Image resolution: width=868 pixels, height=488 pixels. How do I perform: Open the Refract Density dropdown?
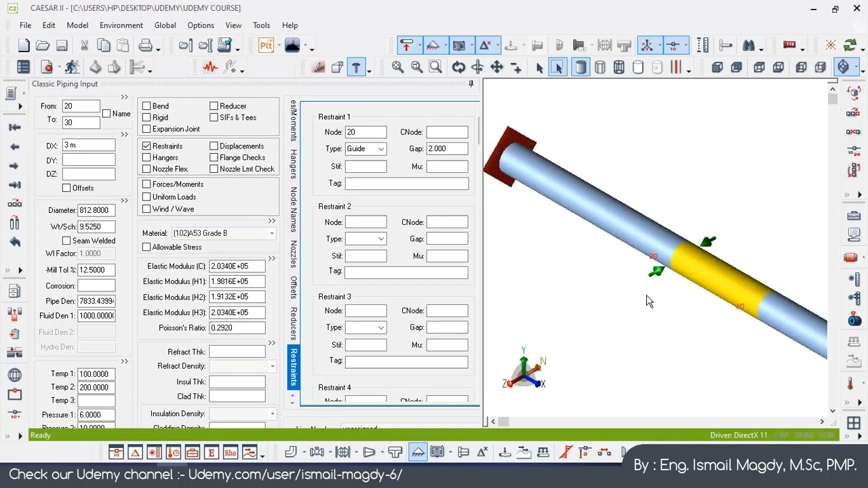pyautogui.click(x=272, y=367)
